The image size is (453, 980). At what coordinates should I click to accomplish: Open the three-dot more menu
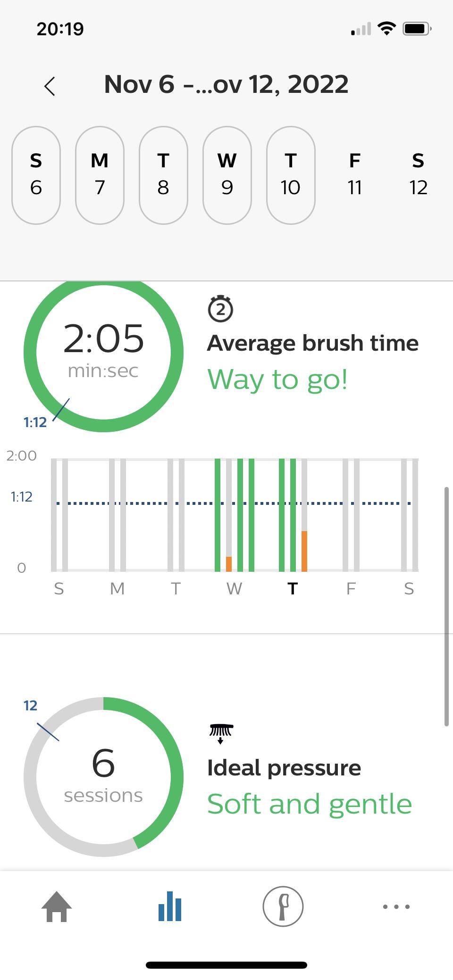pos(396,906)
